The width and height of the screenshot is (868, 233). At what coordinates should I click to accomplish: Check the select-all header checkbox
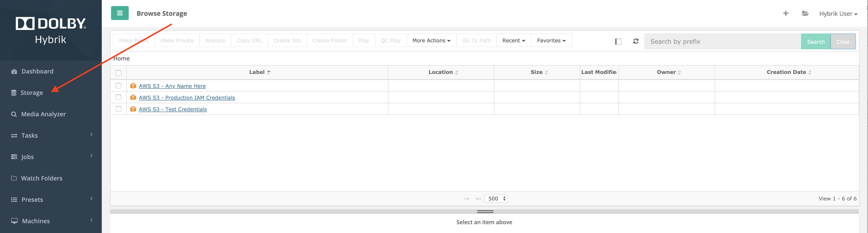[118, 73]
